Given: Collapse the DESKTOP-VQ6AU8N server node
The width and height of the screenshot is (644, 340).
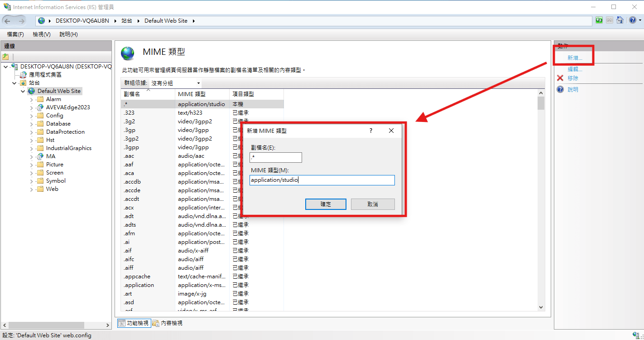Looking at the screenshot, I should click(5, 67).
